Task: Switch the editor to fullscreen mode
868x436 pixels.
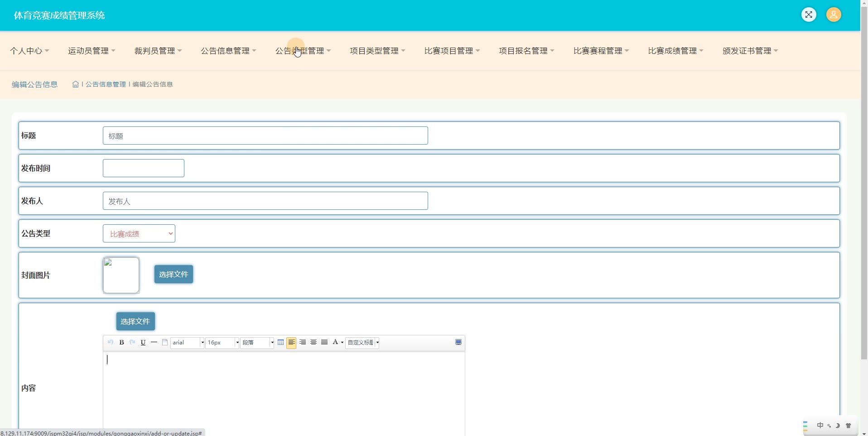Action: click(x=458, y=342)
